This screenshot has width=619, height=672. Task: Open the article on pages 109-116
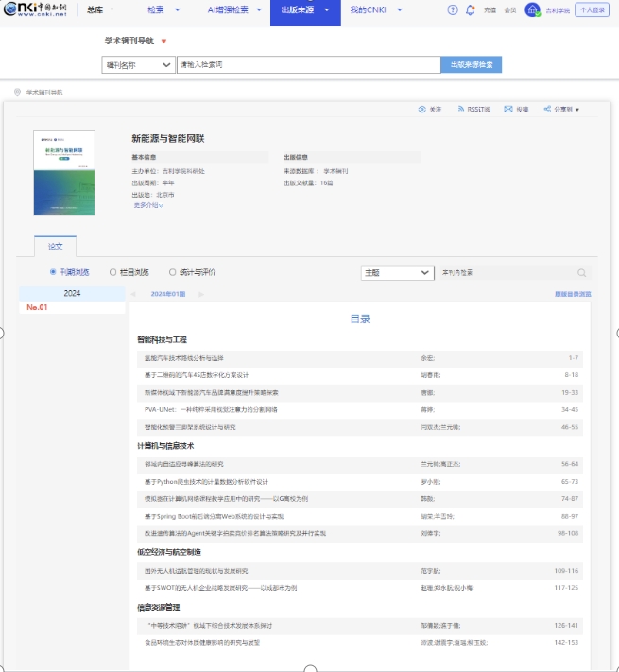196,571
